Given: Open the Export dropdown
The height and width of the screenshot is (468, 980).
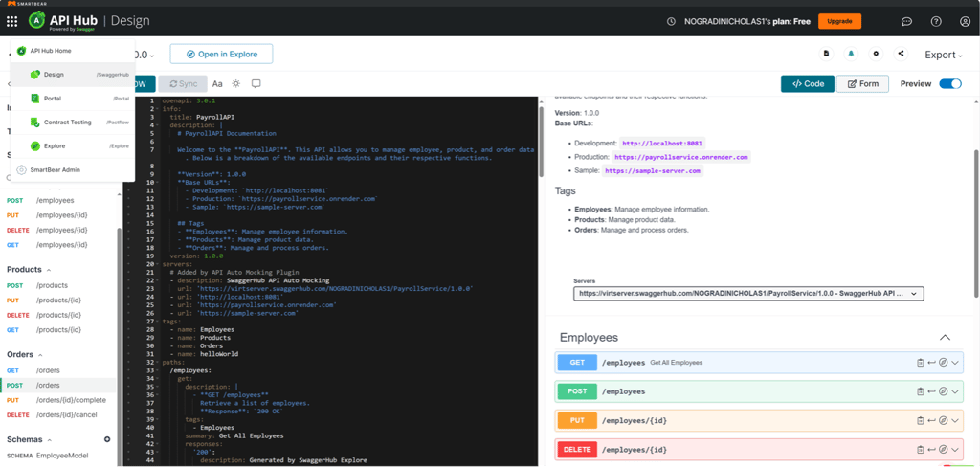Looking at the screenshot, I should tap(943, 55).
